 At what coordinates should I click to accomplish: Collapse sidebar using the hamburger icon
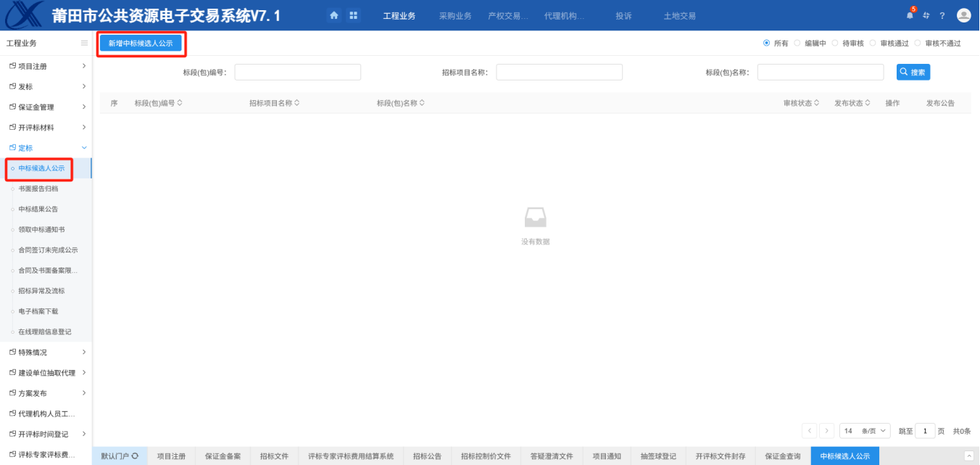click(84, 44)
